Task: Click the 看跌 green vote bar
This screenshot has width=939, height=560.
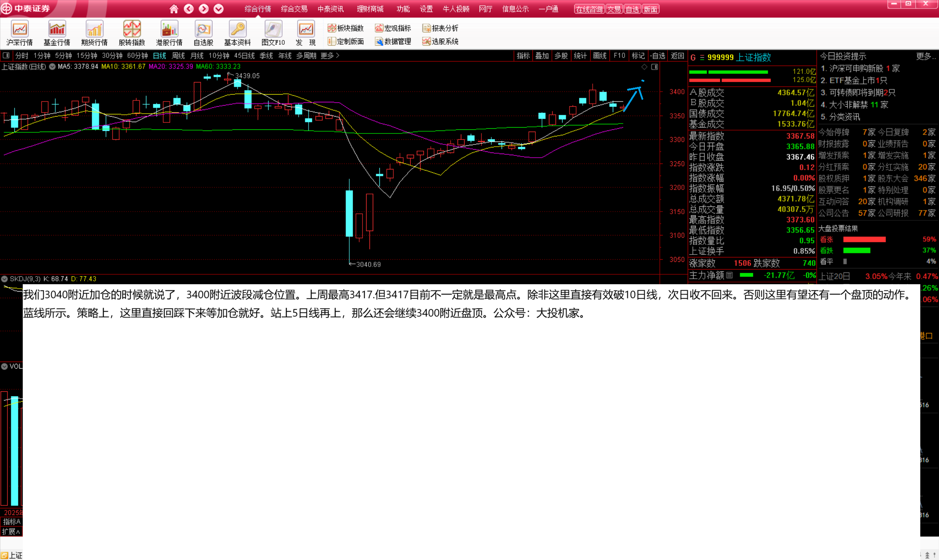Action: pyautogui.click(x=857, y=250)
